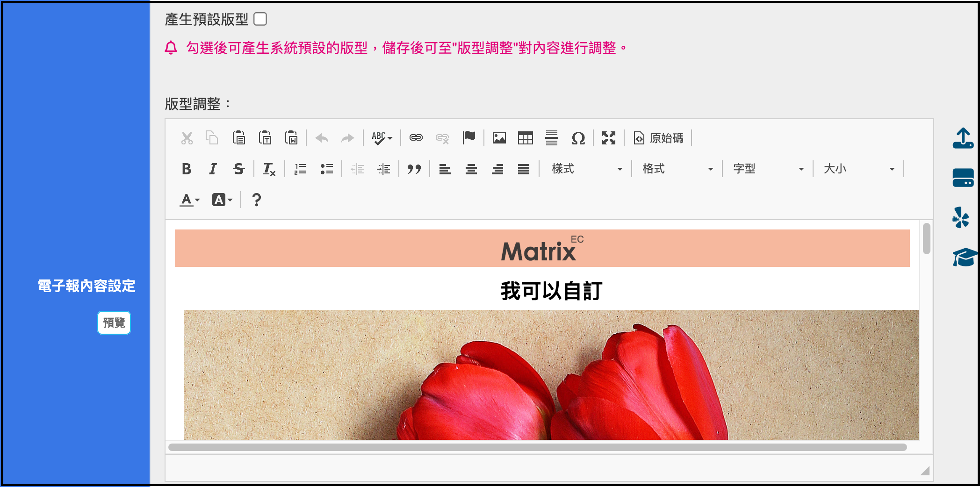The height and width of the screenshot is (487, 980).
Task: Click the 預覽 preview button
Action: click(114, 322)
